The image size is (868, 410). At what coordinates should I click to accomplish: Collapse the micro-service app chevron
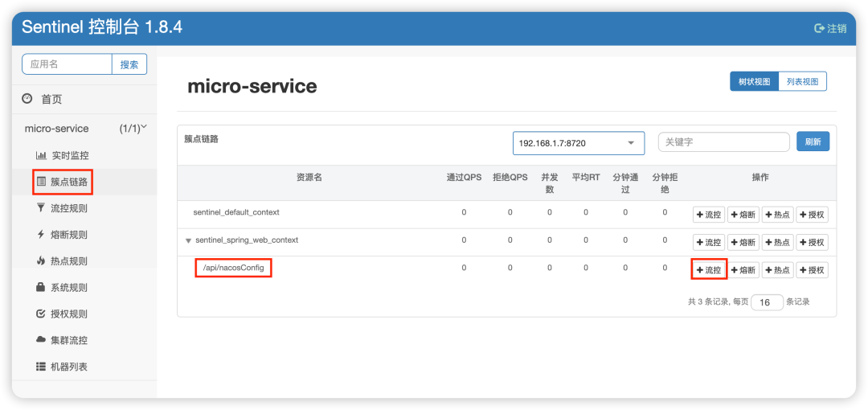pos(144,127)
